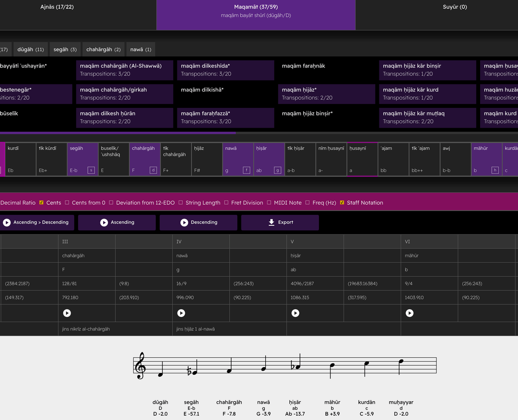Open the Suyūr tab
Viewport: 518px width, 420px height.
[x=455, y=7]
